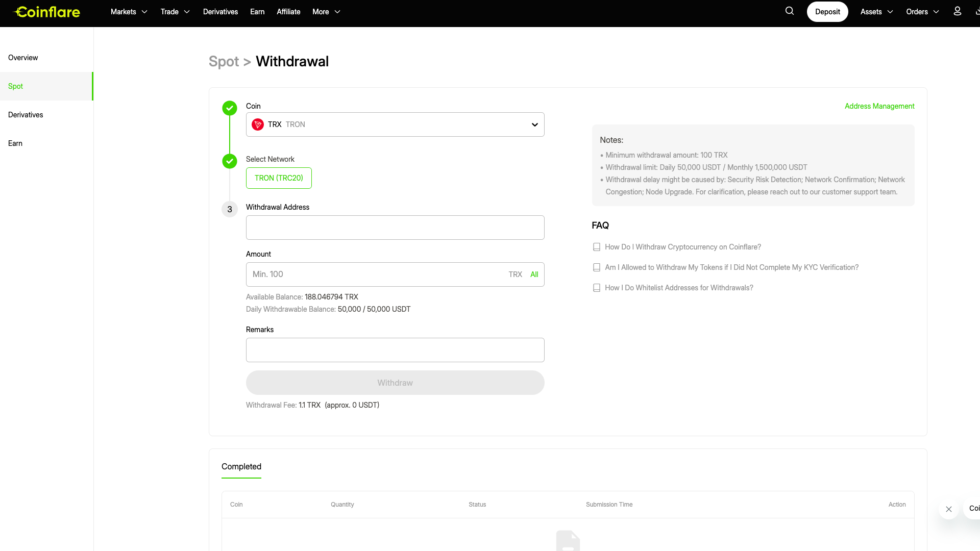
Task: Click All to withdraw full balance
Action: click(534, 274)
